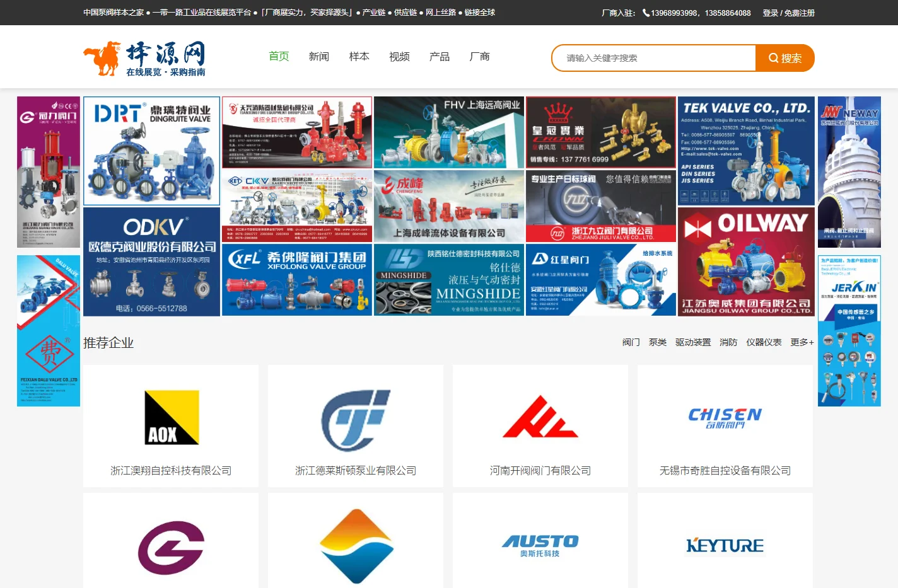Click the CHISEN 奇胜阀门 logo

(x=725, y=418)
